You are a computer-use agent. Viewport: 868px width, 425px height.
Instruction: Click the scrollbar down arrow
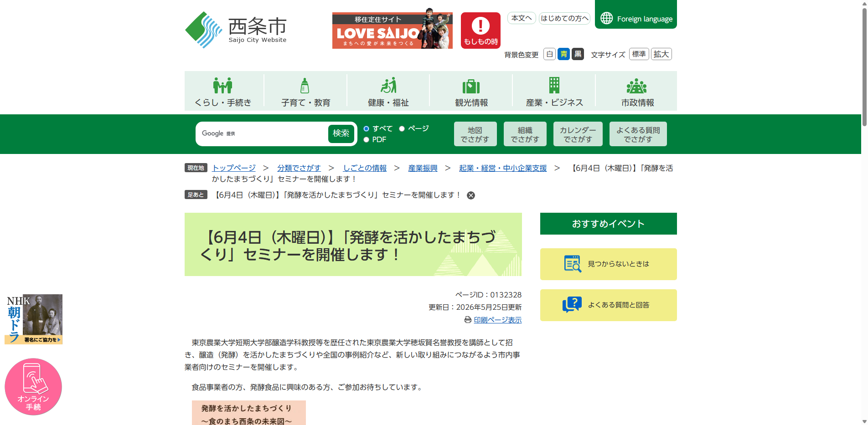(864, 422)
